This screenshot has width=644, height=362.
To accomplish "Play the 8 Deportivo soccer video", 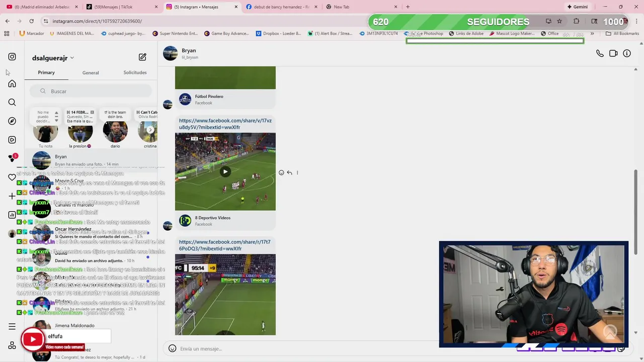I will coord(225,171).
